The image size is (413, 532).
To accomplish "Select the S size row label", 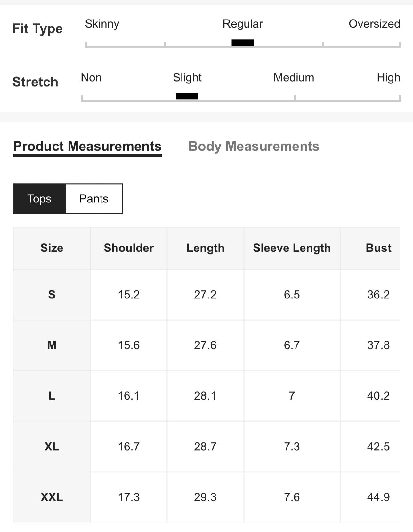I will pyautogui.click(x=52, y=295).
